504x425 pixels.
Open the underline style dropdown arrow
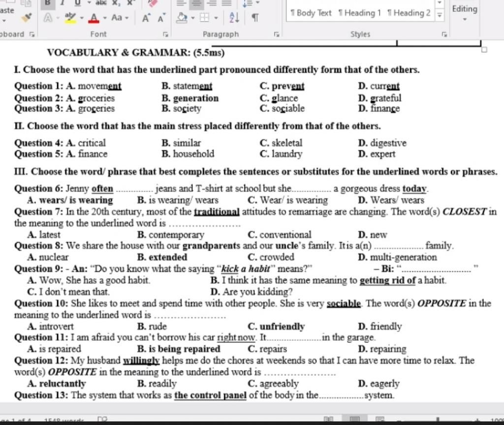pos(89,2)
